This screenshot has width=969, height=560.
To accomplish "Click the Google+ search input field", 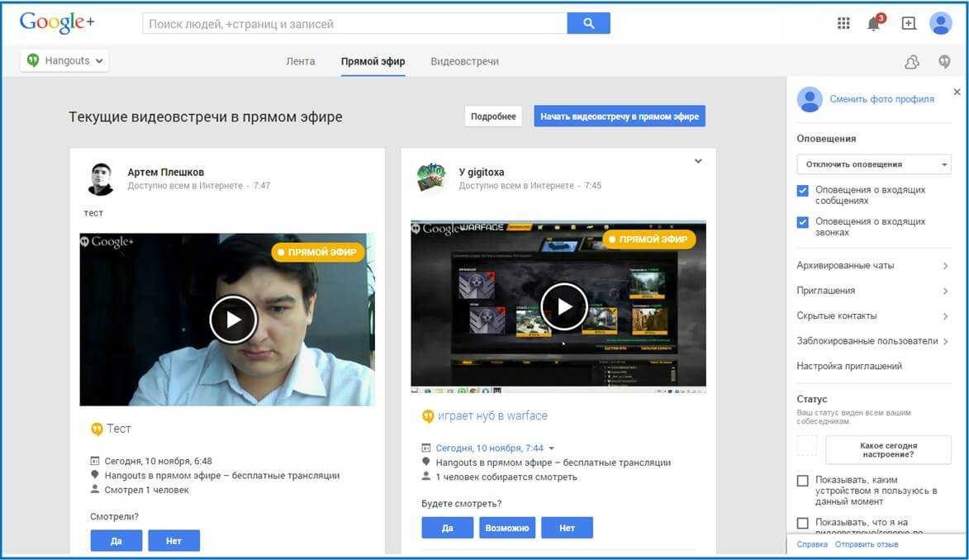I will coord(355,24).
